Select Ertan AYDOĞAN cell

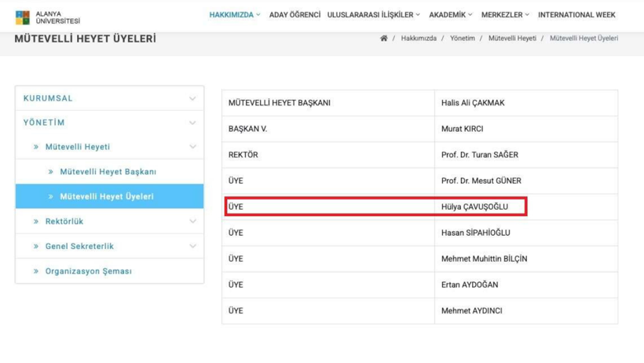pyautogui.click(x=526, y=284)
